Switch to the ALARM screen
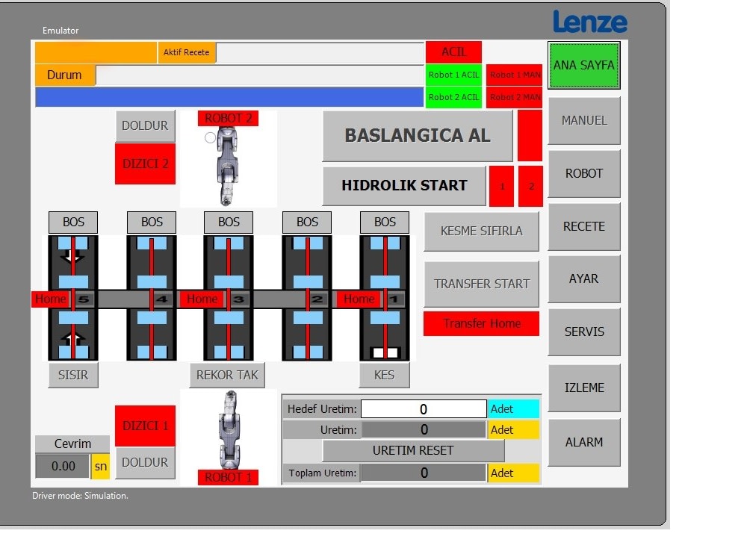This screenshot has width=747, height=560. pos(583,442)
